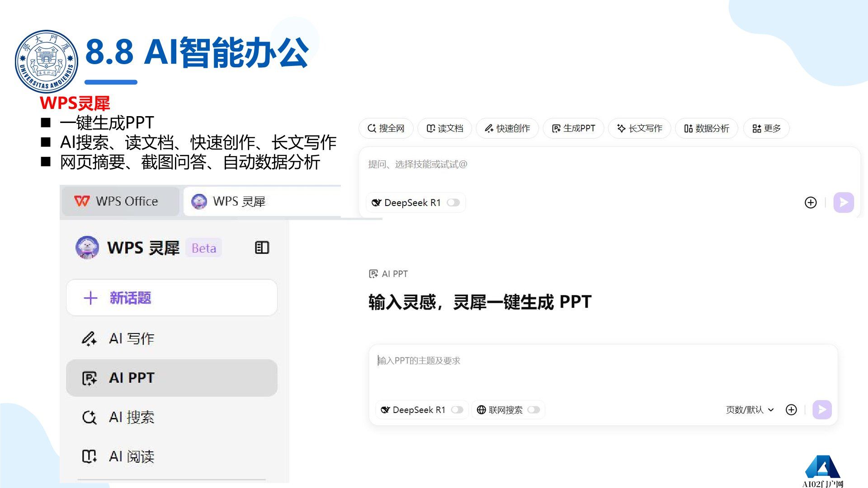Image resolution: width=868 pixels, height=488 pixels.
Task: Click the 读文档 skill chip
Action: point(445,128)
